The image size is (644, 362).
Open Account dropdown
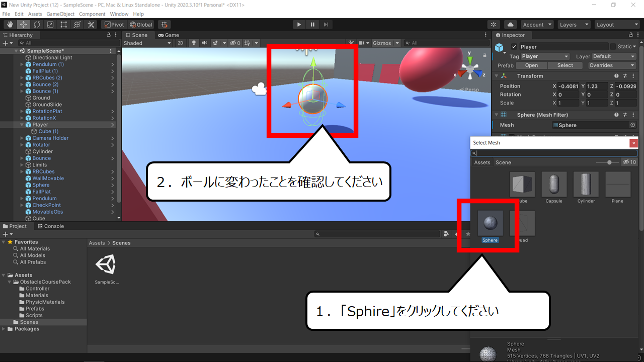(537, 24)
